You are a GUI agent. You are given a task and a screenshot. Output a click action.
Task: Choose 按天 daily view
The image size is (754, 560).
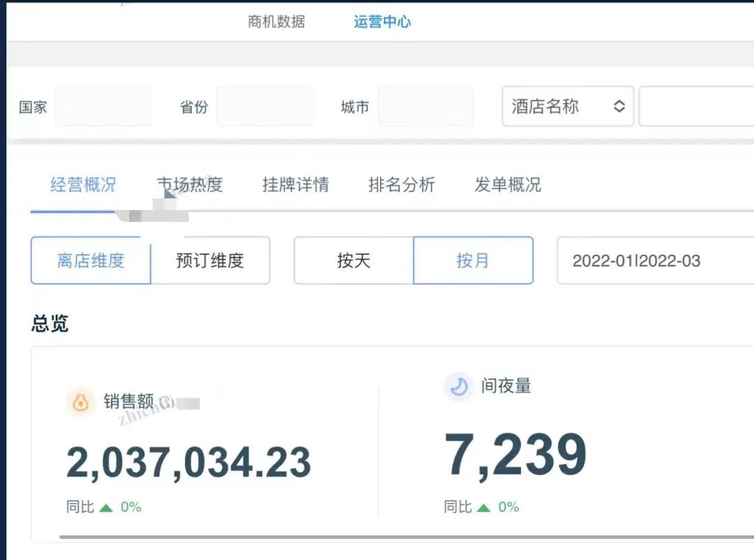tap(353, 261)
